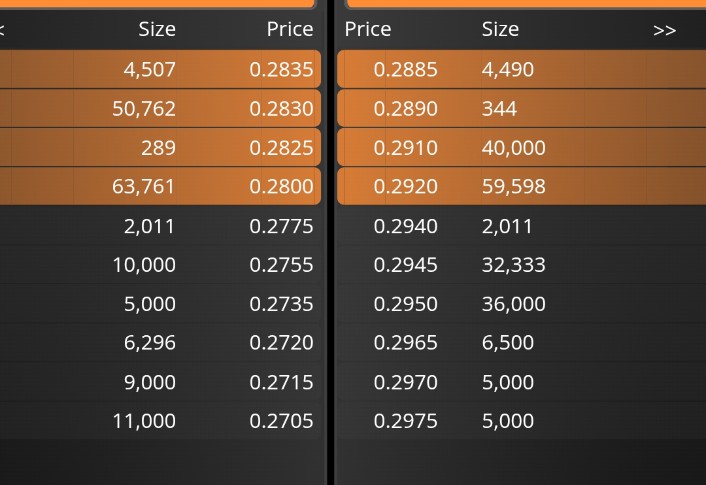This screenshot has height=485, width=706.
Task: Click the ask-side Size column header
Action: click(x=500, y=29)
